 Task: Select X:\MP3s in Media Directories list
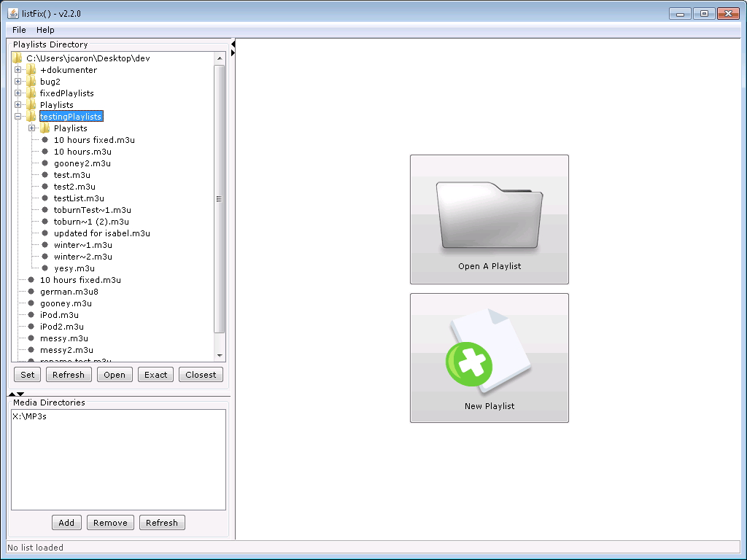(x=30, y=417)
